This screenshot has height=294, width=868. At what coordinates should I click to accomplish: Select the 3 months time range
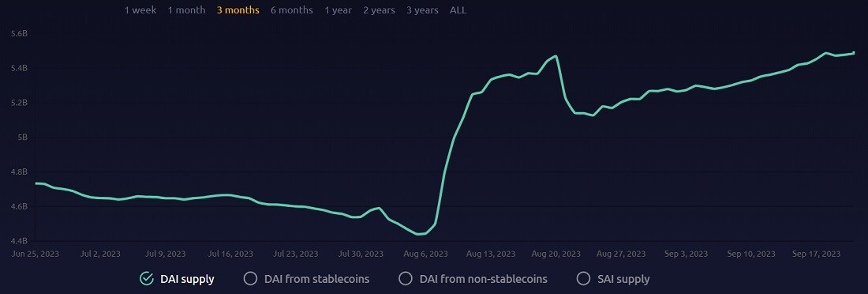click(x=238, y=10)
